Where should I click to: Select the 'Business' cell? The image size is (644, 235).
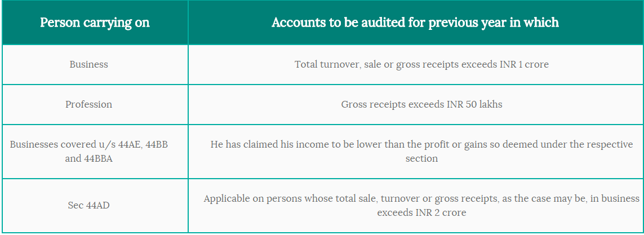click(x=95, y=64)
